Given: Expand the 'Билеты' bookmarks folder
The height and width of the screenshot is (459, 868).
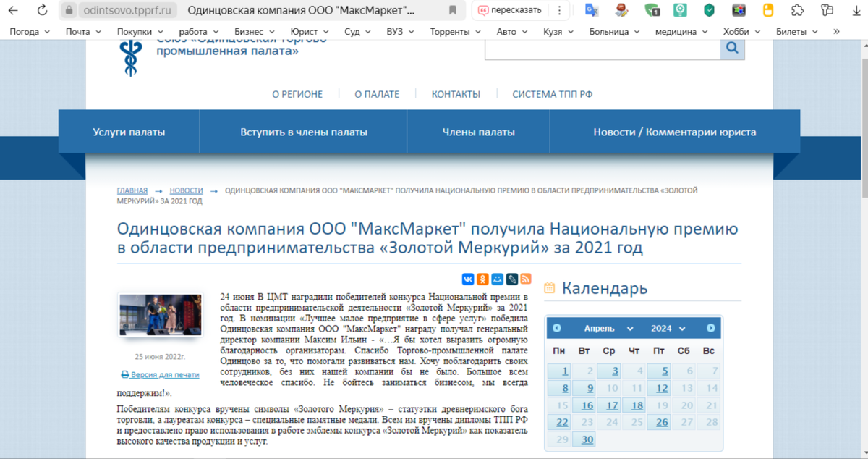Looking at the screenshot, I should pyautogui.click(x=796, y=32).
